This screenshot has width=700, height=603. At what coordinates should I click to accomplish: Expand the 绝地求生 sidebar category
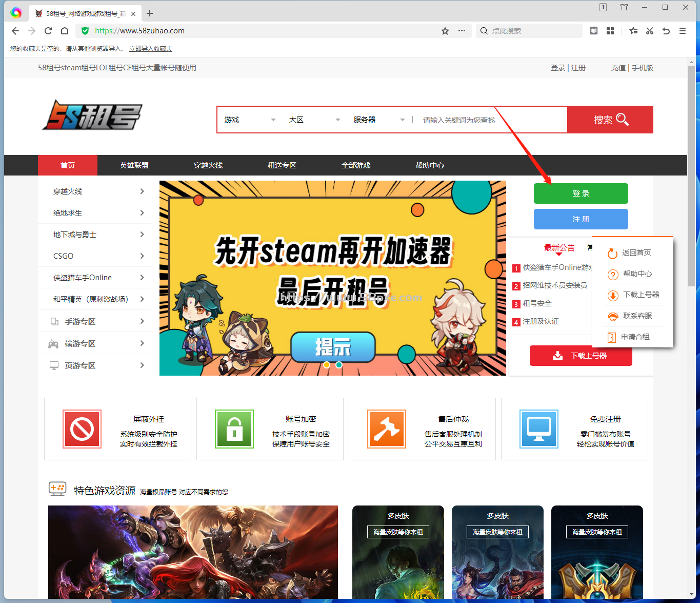coord(94,213)
